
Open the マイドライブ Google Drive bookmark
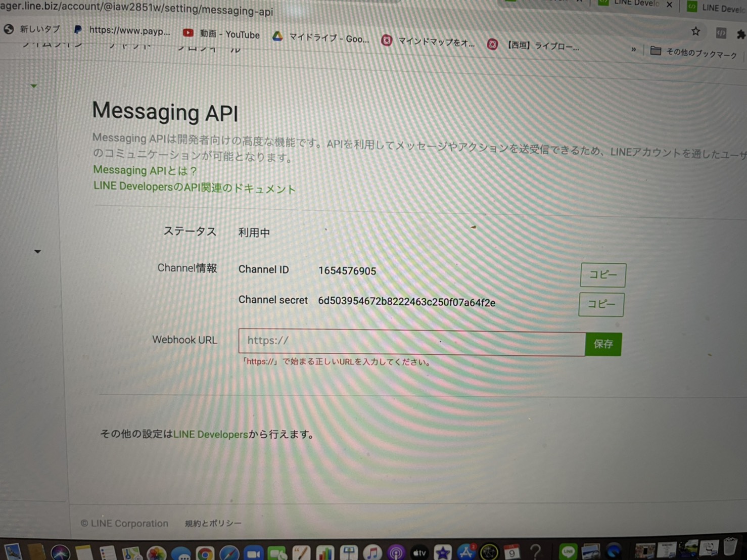320,38
